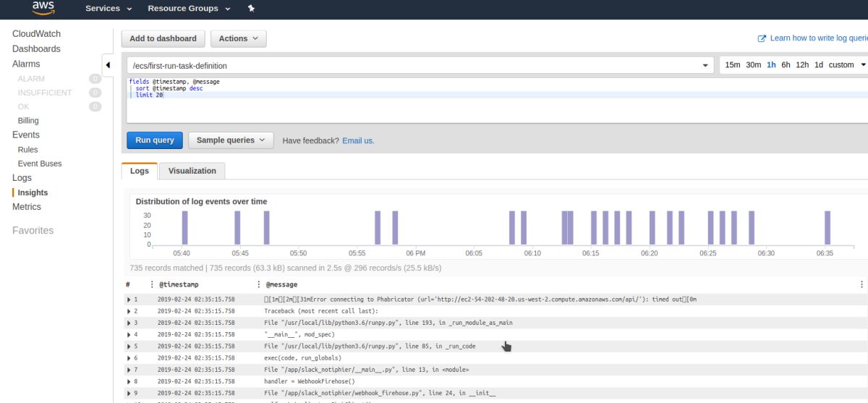This screenshot has width=868, height=403.
Task: Click histogram bar near 05:40
Action: [184, 228]
